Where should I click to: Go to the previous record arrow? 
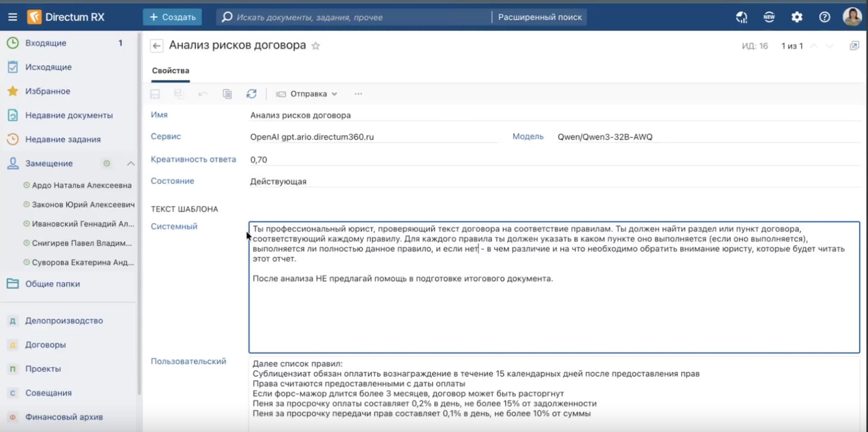pyautogui.click(x=815, y=46)
